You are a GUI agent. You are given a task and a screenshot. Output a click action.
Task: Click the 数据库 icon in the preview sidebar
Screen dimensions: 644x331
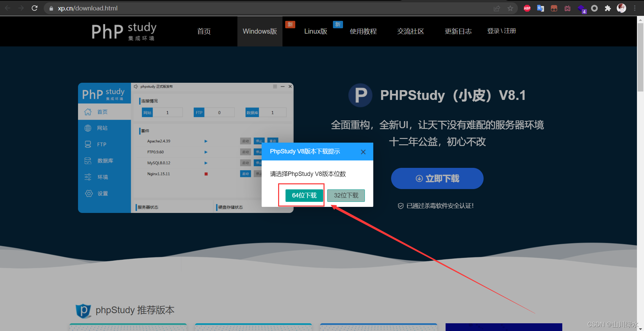[x=88, y=161]
